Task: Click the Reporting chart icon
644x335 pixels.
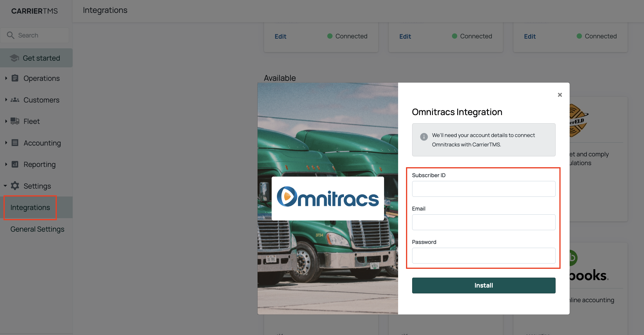Action: [15, 164]
